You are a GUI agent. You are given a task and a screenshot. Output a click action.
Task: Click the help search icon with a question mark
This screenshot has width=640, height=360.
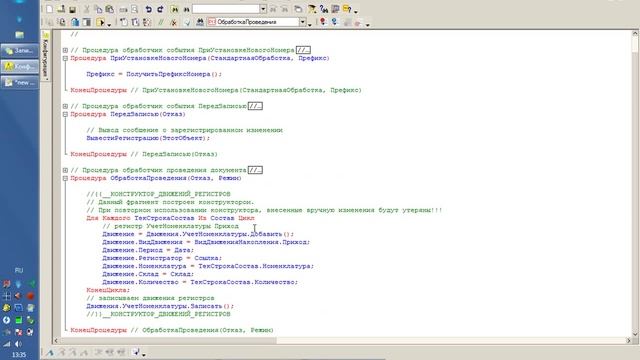point(324,9)
